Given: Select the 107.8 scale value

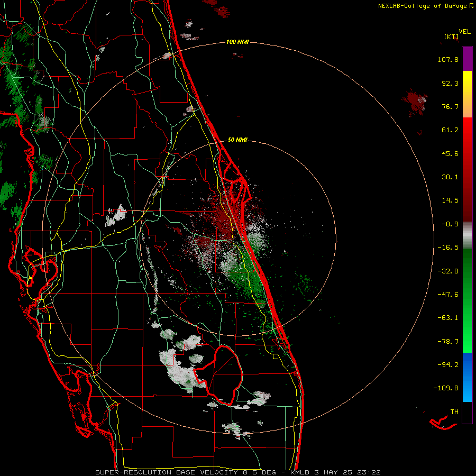Looking at the screenshot, I should pos(448,59).
